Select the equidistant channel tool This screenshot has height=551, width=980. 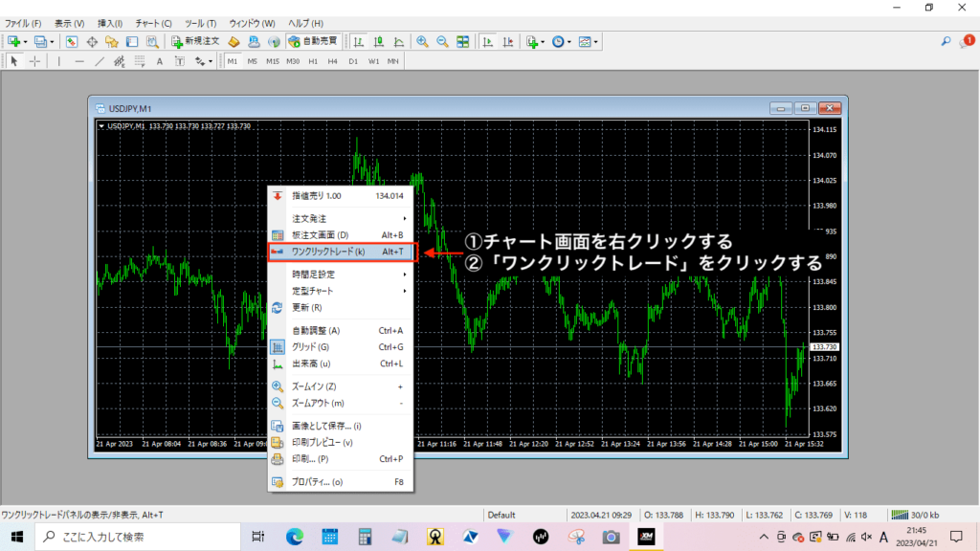120,61
